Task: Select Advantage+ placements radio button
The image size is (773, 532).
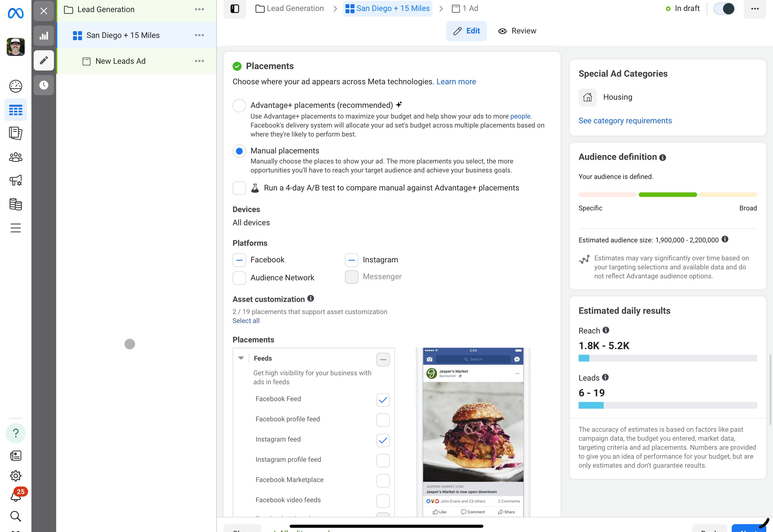Action: click(x=239, y=105)
